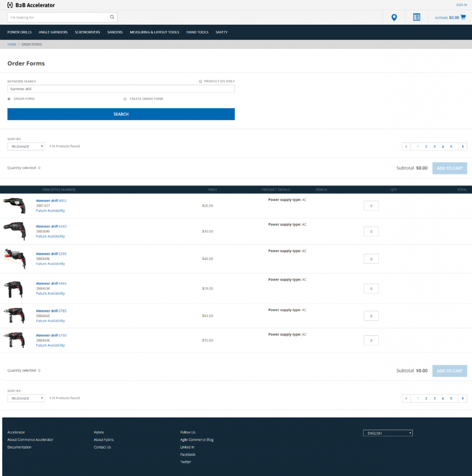Open Hammer drill 6002 product link
Screen dimensions: 472x476
click(51, 201)
